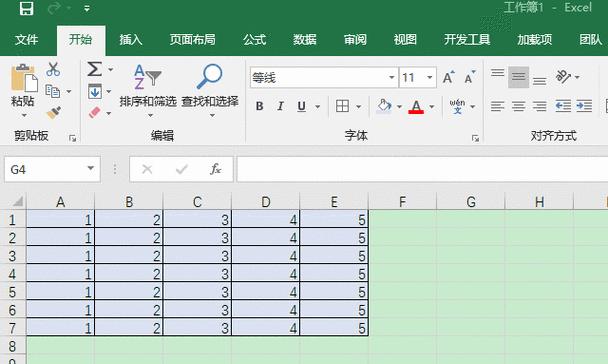Click the Name Box showing G4

52,169
